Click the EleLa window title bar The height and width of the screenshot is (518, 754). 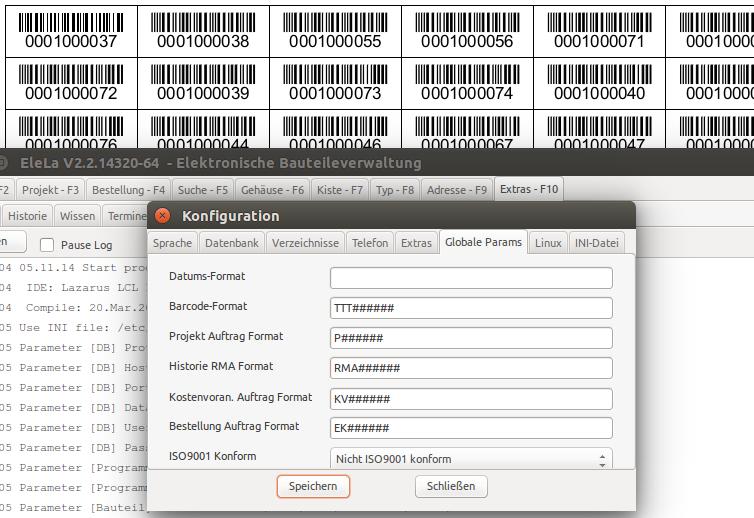(x=377, y=163)
